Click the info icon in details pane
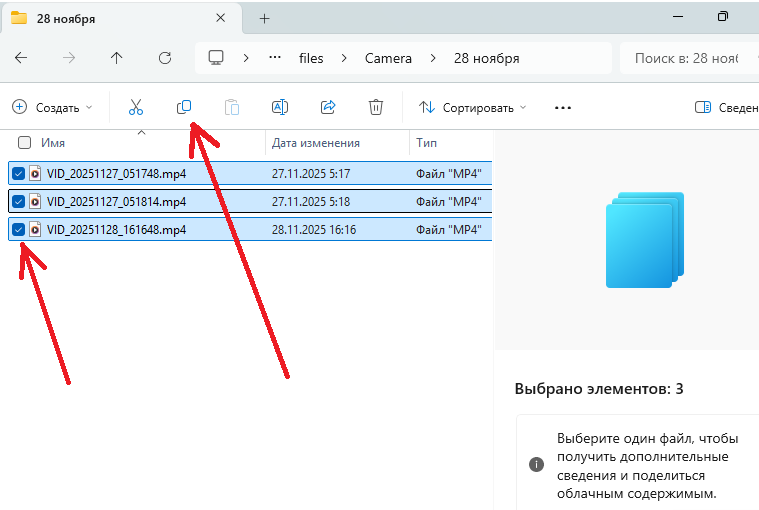The height and width of the screenshot is (510, 759). pyautogui.click(x=536, y=465)
